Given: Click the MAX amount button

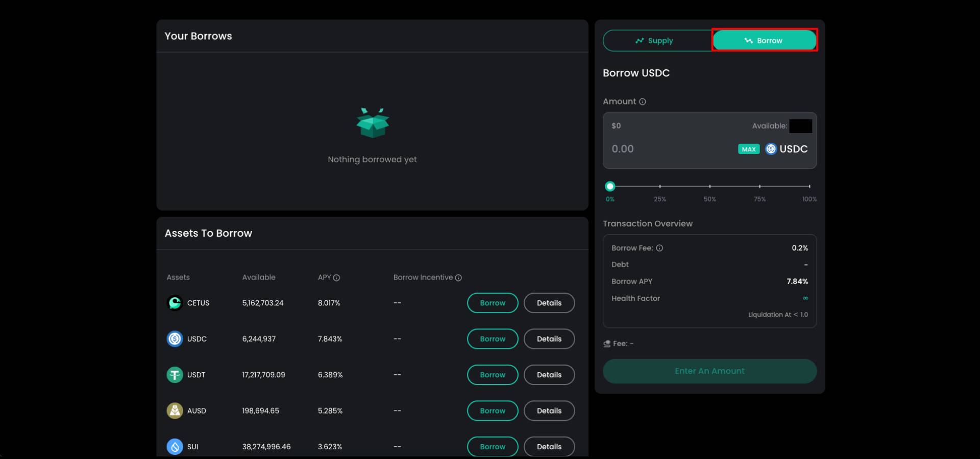Looking at the screenshot, I should [x=749, y=149].
